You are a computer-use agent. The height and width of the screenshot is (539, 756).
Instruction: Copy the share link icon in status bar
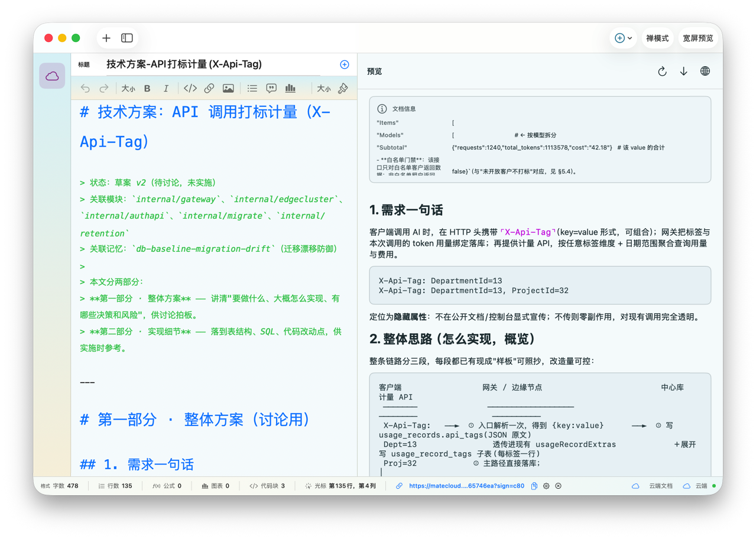(534, 486)
